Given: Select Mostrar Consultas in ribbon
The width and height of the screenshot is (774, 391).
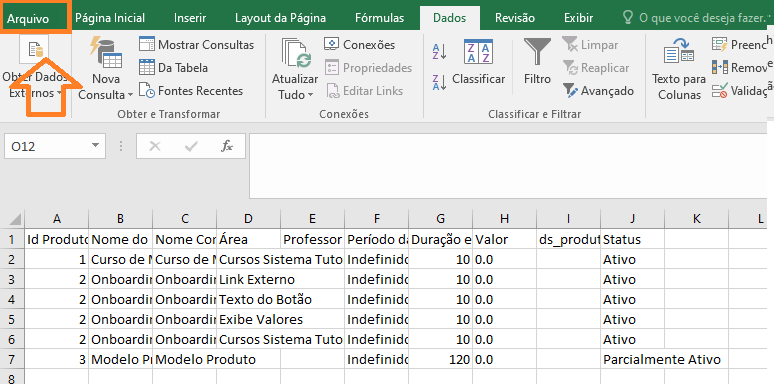Looking at the screenshot, I should (x=196, y=44).
